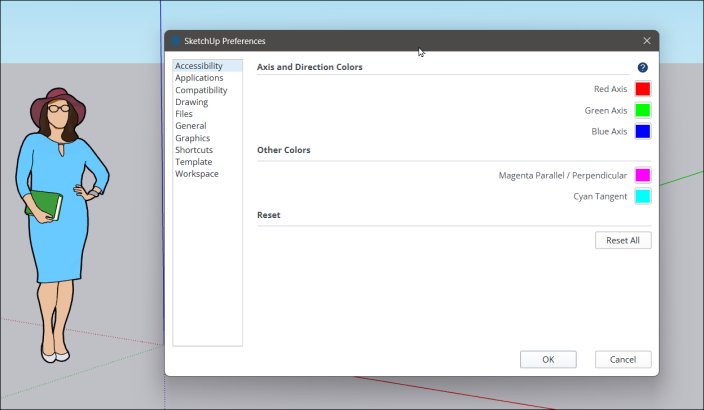
Task: Click the Green Axis label
Action: [x=606, y=110]
